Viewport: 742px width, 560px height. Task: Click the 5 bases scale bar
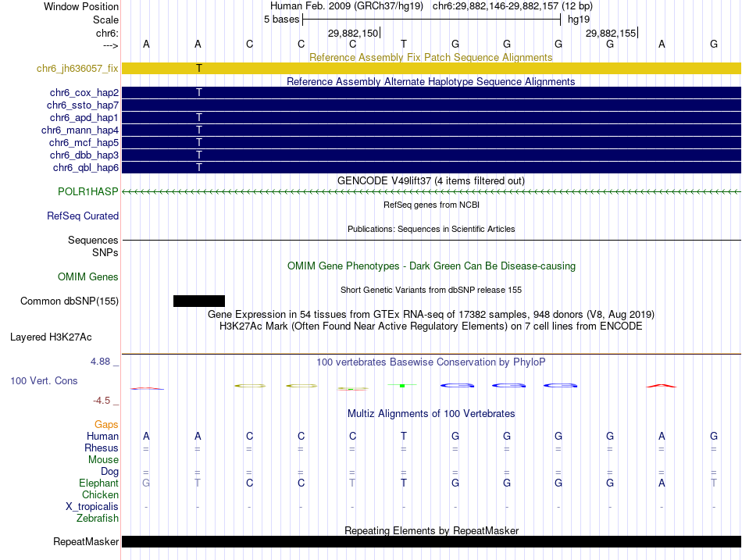432,20
